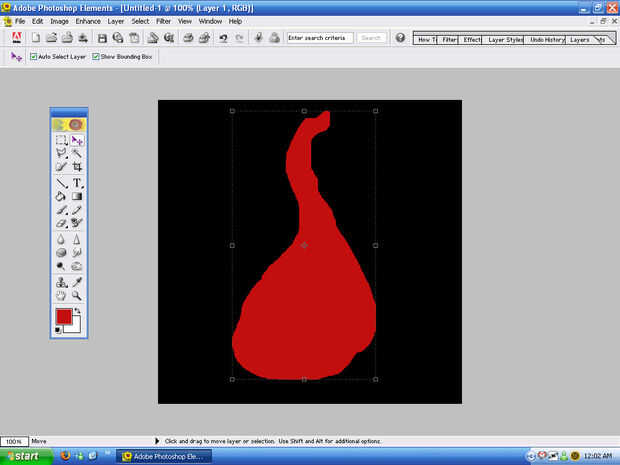Open the Filter menu
Screen dimensions: 620x465
[x=163, y=21]
